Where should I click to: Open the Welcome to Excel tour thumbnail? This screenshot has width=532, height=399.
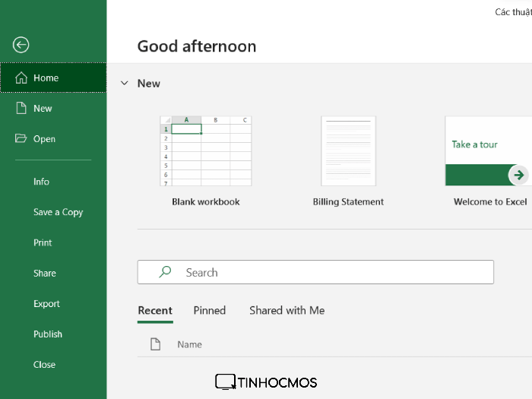(486, 151)
